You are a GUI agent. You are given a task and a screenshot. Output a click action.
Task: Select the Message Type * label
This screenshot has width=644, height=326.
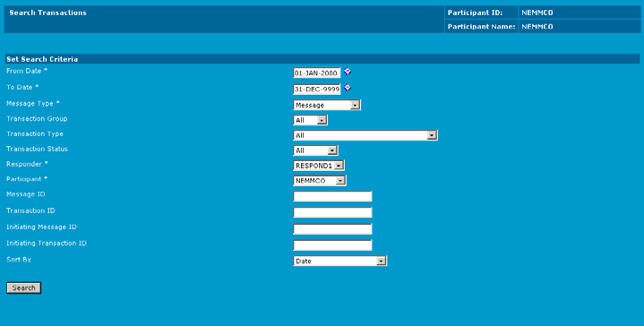tap(33, 104)
